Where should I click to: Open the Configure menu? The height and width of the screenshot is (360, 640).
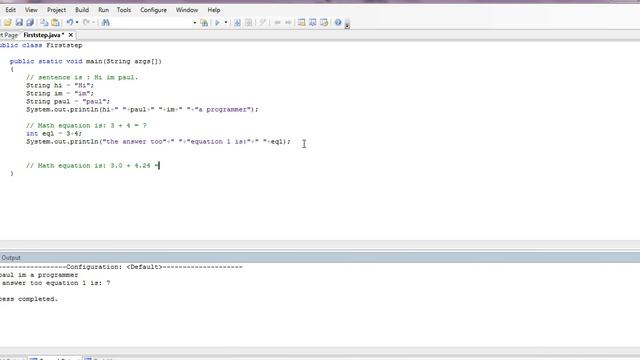(x=153, y=10)
